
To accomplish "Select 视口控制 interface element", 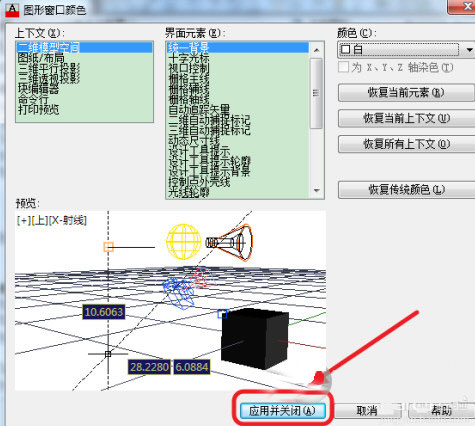I will [238, 68].
